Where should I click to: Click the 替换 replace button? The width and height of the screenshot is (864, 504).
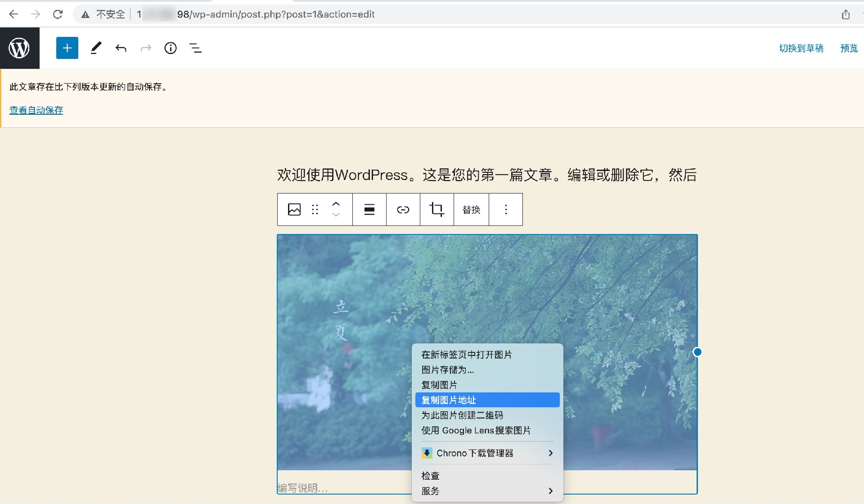coord(471,210)
